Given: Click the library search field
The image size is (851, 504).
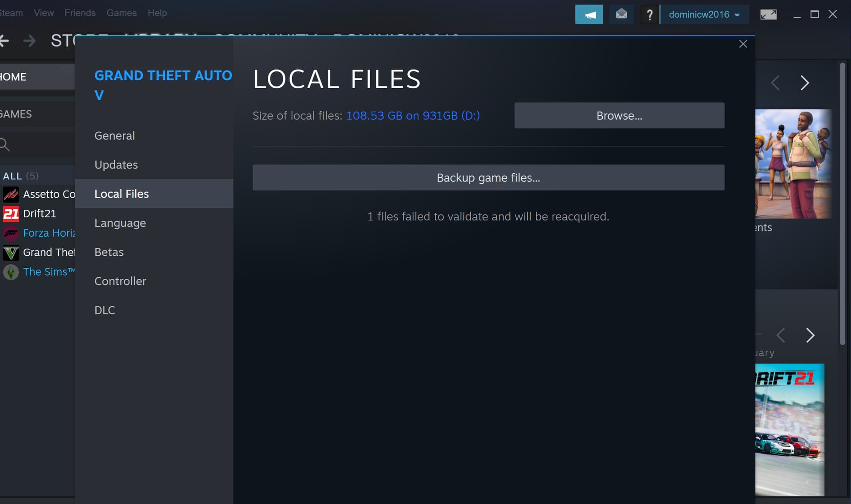Looking at the screenshot, I should (37, 145).
